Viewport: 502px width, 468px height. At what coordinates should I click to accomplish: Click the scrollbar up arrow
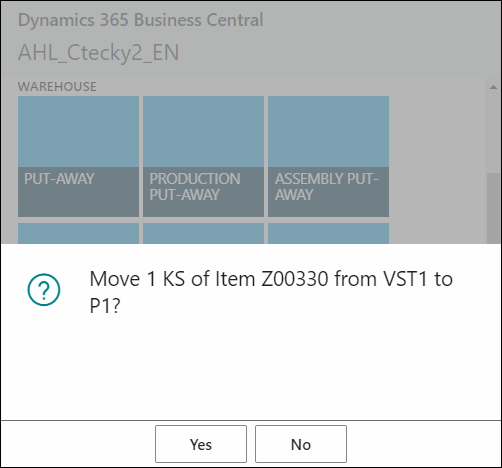tap(493, 87)
